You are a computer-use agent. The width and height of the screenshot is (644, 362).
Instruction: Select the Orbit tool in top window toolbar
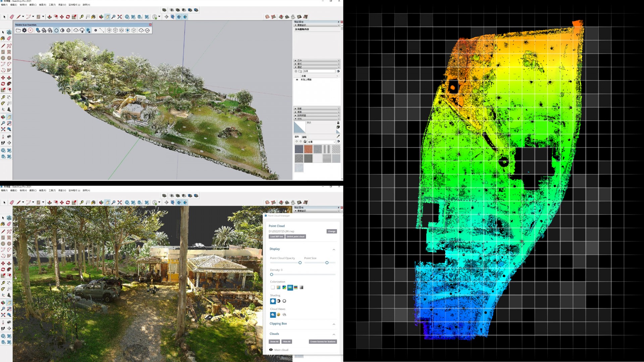[x=101, y=17]
